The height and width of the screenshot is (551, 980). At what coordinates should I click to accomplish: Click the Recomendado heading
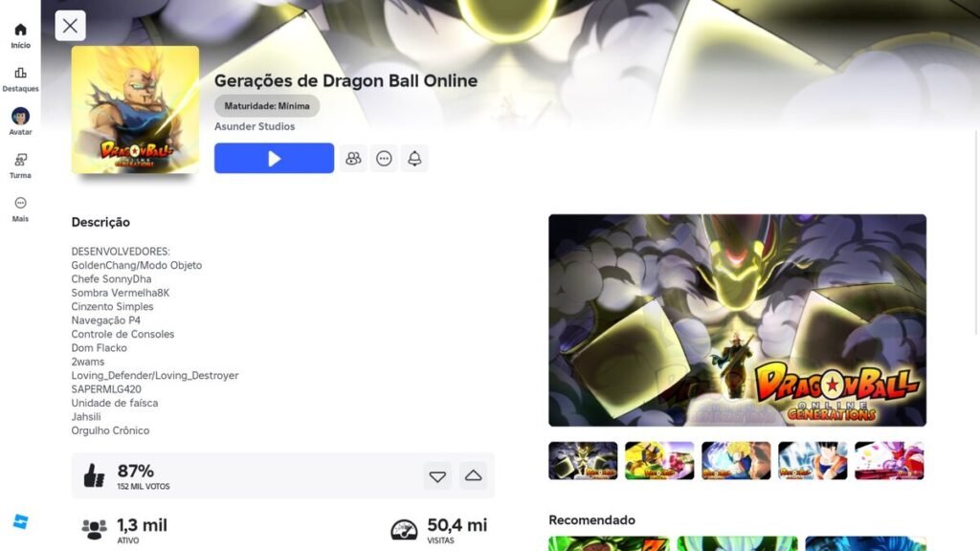591,519
